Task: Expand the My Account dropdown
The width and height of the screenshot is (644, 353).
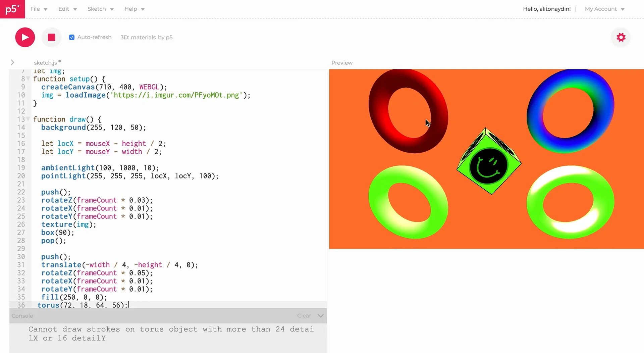Action: point(604,9)
